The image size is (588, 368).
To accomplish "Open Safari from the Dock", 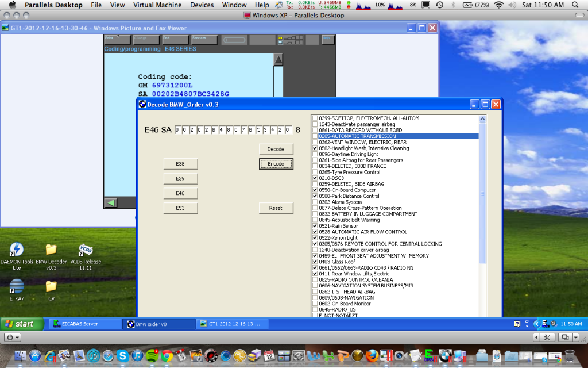I will 108,355.
